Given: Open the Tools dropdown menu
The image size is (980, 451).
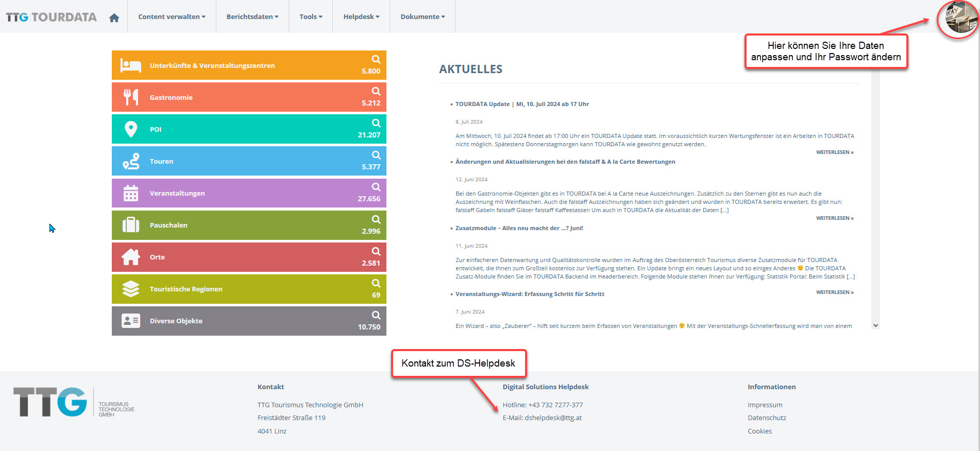Looking at the screenshot, I should (x=311, y=16).
